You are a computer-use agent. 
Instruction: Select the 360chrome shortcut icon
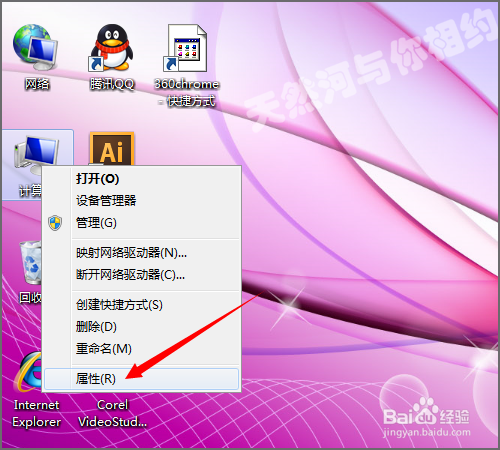point(185,48)
